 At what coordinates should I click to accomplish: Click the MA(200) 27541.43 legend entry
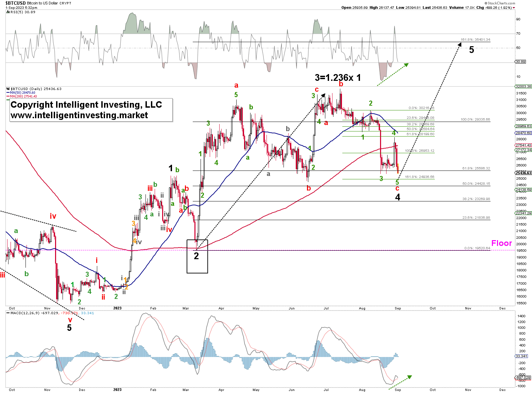tap(22, 96)
